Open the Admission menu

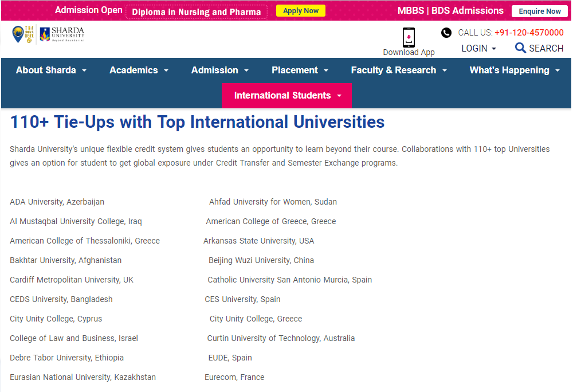click(x=220, y=70)
